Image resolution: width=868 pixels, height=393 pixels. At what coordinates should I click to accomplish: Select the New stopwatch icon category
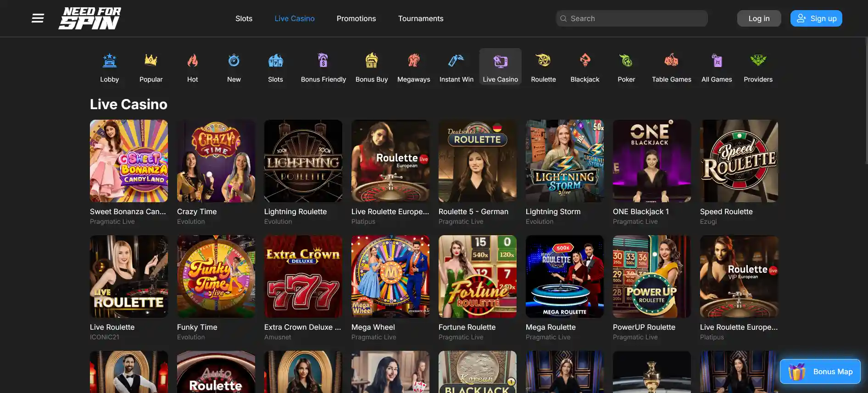(234, 61)
